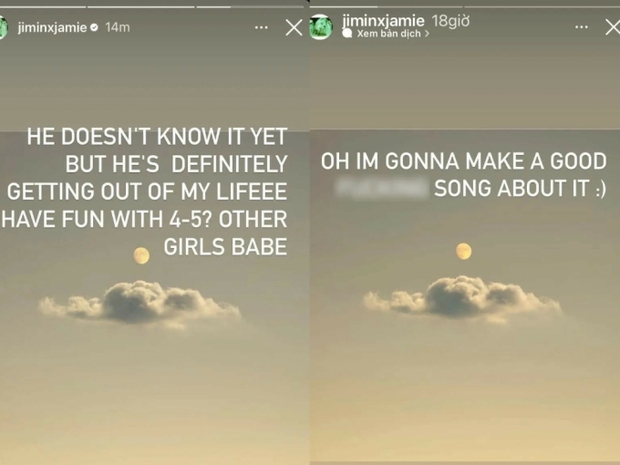Click the 18giờ timestamp on the right story
Viewport: 620px width, 465px height.
[x=450, y=21]
